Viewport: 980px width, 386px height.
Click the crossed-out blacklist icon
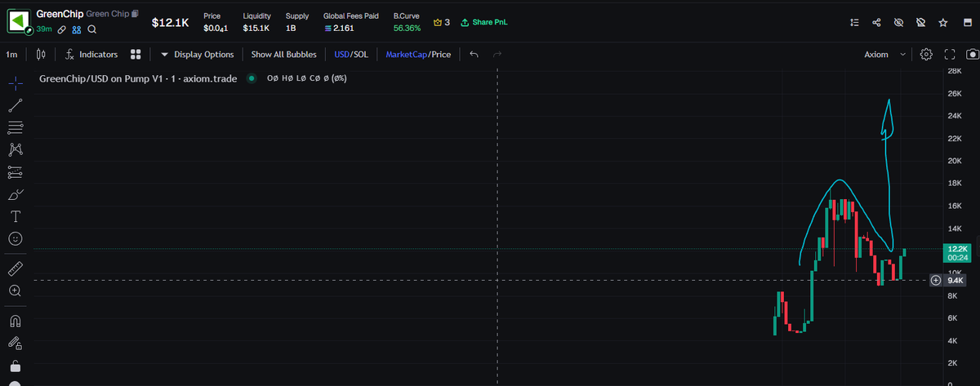click(x=921, y=22)
